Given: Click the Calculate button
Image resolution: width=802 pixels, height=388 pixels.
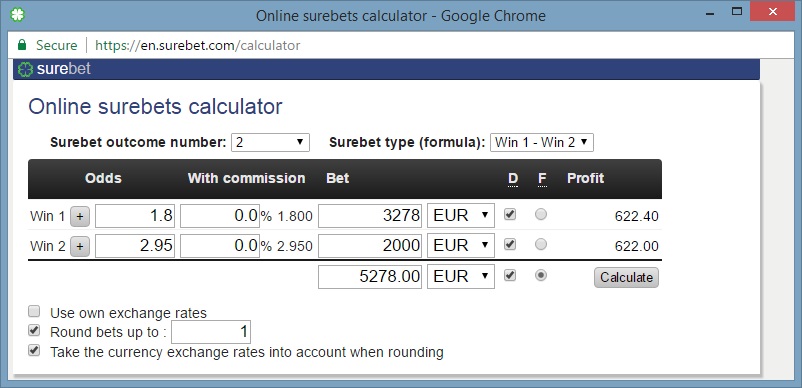Looking at the screenshot, I should 626,277.
